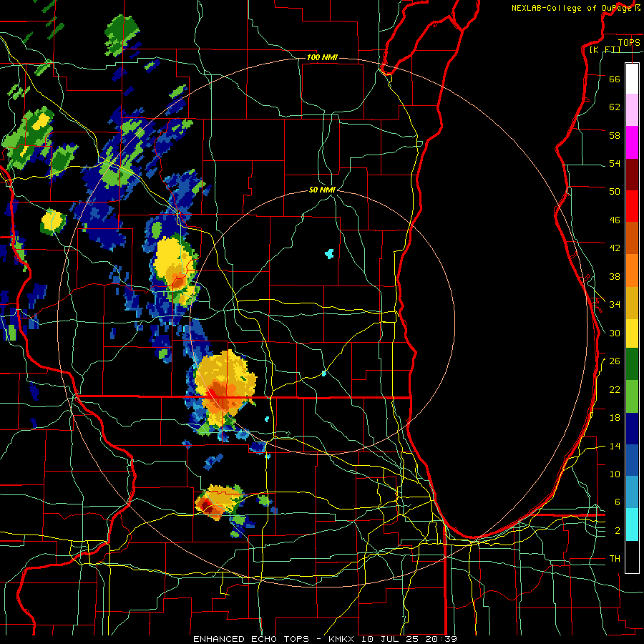Click the TOPS legend title
This screenshot has height=644, width=644.
tap(629, 42)
